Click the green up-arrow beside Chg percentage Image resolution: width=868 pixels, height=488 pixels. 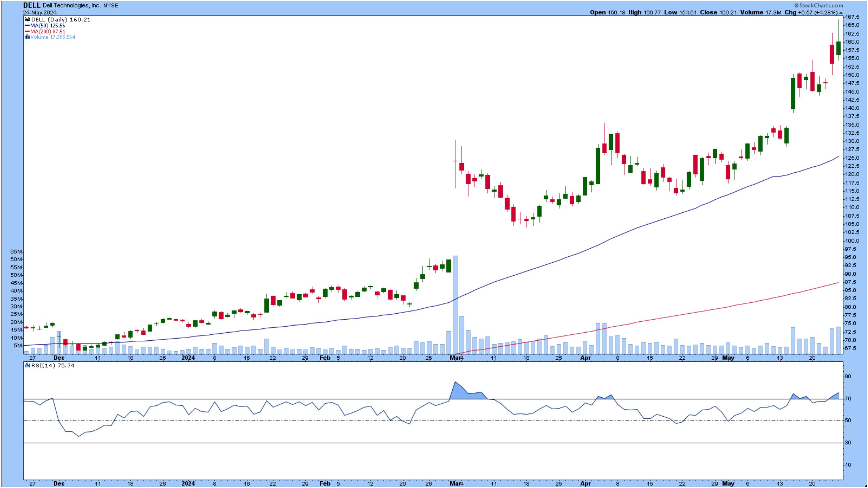coord(841,12)
